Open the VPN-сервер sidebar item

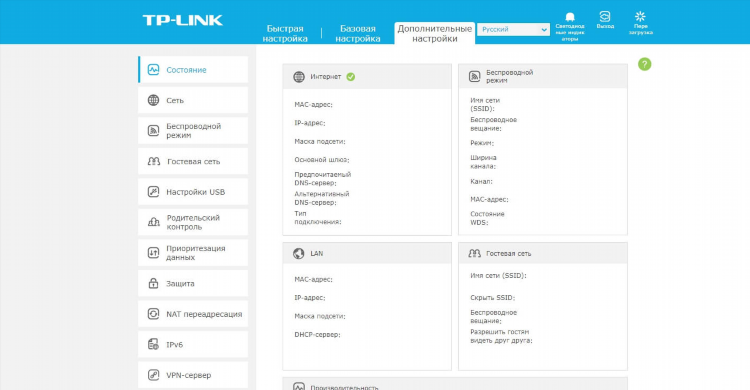(x=193, y=375)
